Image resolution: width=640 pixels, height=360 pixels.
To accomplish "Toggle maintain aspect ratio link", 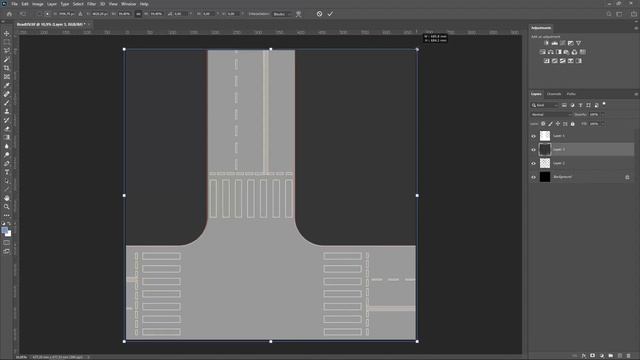I will tap(138, 14).
